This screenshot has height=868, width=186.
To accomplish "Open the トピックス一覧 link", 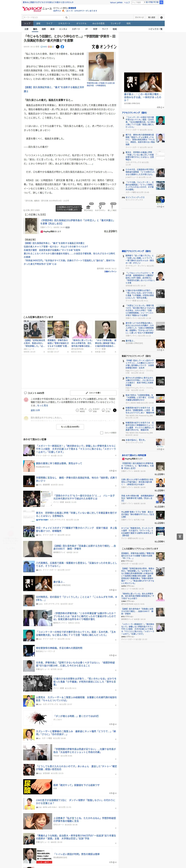I will pyautogui.click(x=155, y=29).
